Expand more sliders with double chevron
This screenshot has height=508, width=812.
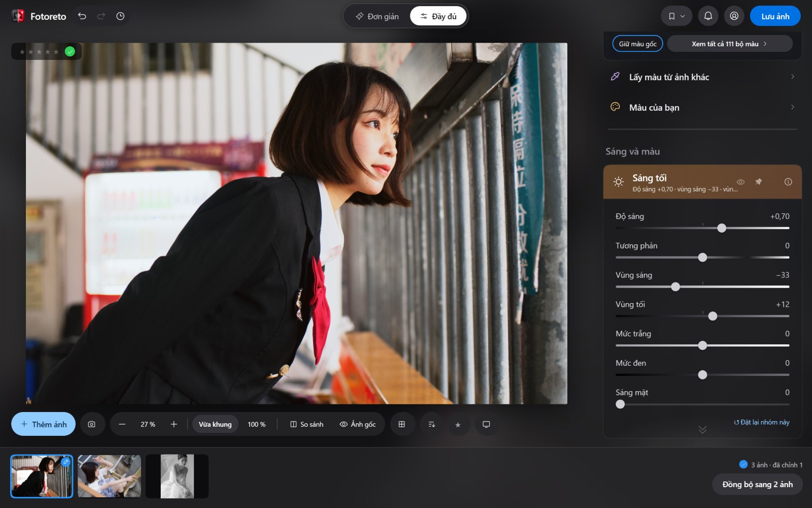(x=702, y=430)
